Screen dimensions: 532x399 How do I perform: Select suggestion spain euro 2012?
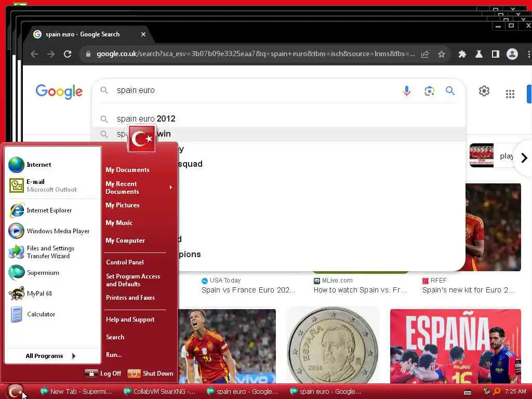(x=278, y=119)
